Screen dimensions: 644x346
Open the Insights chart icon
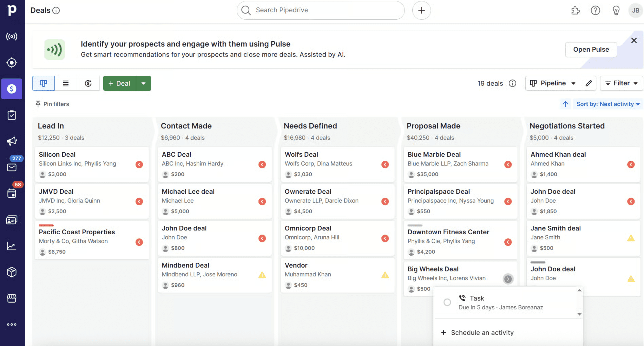tap(12, 246)
